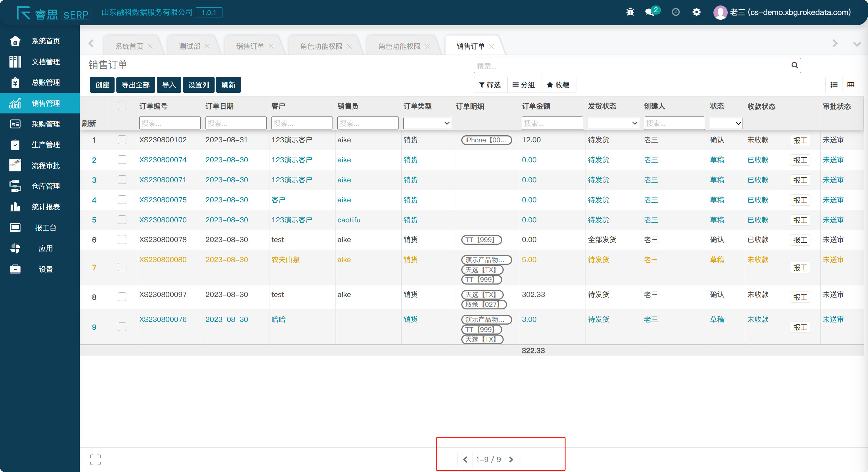This screenshot has height=472, width=868.
Task: Select checkbox for order XS230800102
Action: point(122,140)
